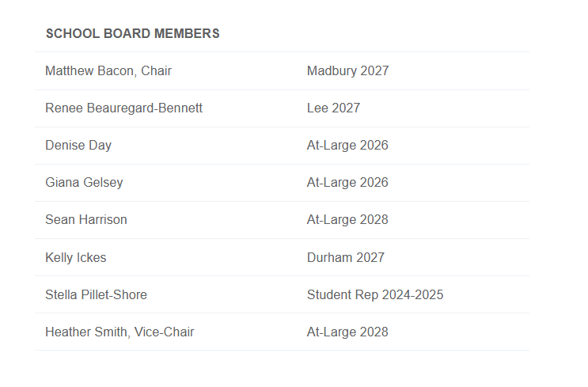588x387 pixels.
Task: Click the Lee 2027 term entry
Action: [x=333, y=108]
